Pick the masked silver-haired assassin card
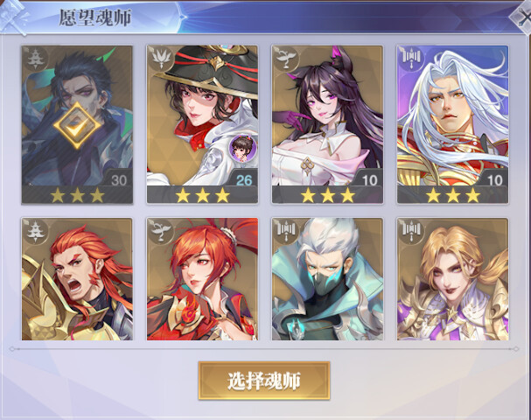Screen dimensions: 531x420 (x=327, y=279)
